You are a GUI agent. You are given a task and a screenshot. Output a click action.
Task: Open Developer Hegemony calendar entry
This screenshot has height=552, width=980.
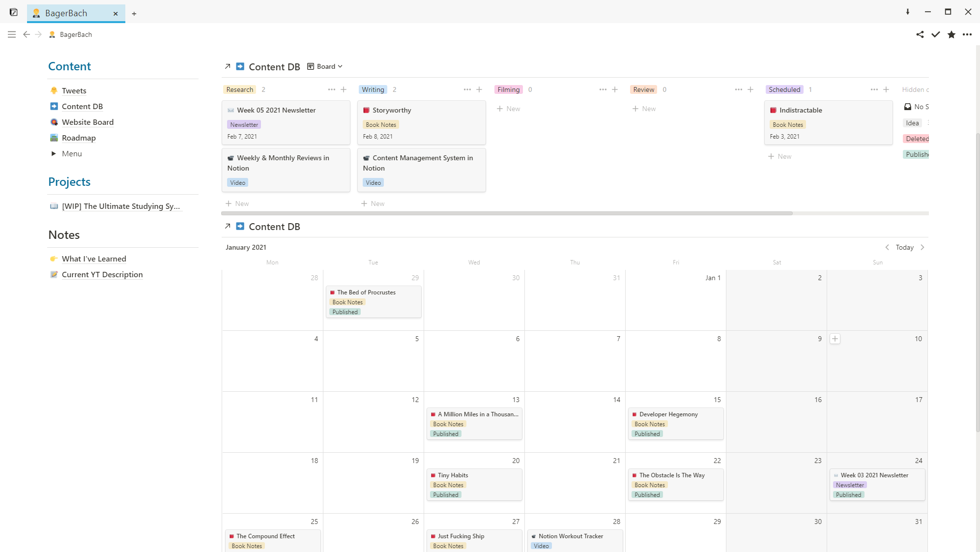pyautogui.click(x=676, y=424)
